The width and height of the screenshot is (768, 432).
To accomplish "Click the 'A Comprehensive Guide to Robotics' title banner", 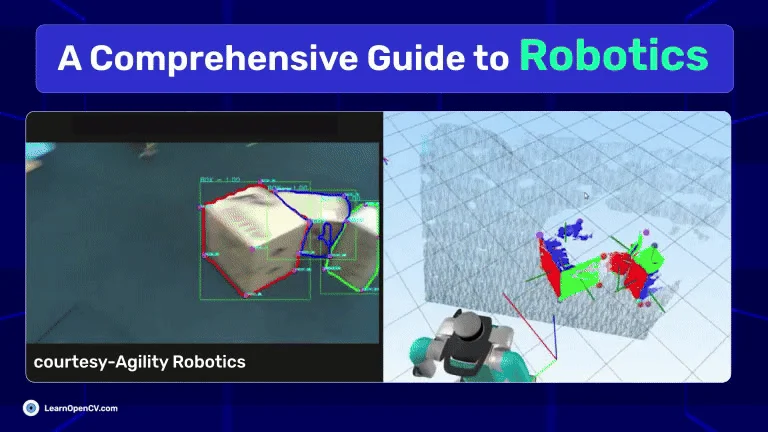I will click(x=384, y=58).
